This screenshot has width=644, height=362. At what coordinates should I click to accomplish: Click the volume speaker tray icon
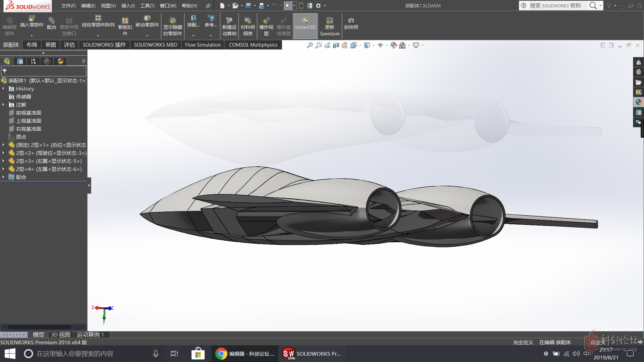[x=576, y=354]
